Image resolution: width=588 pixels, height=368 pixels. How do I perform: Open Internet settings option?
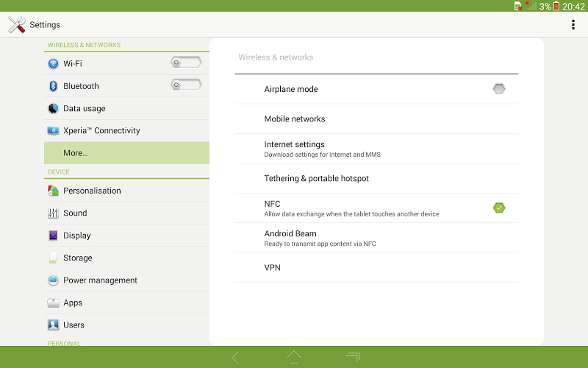(376, 149)
